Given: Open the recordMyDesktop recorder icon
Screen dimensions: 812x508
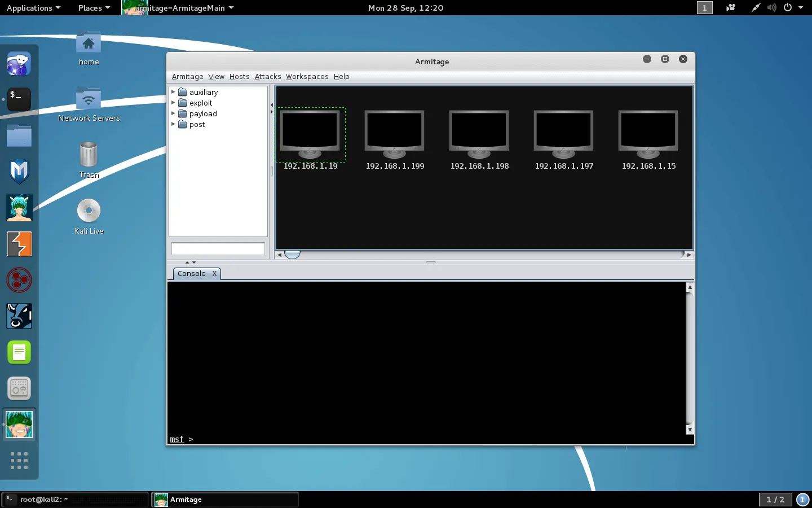Looking at the screenshot, I should tap(19, 388).
